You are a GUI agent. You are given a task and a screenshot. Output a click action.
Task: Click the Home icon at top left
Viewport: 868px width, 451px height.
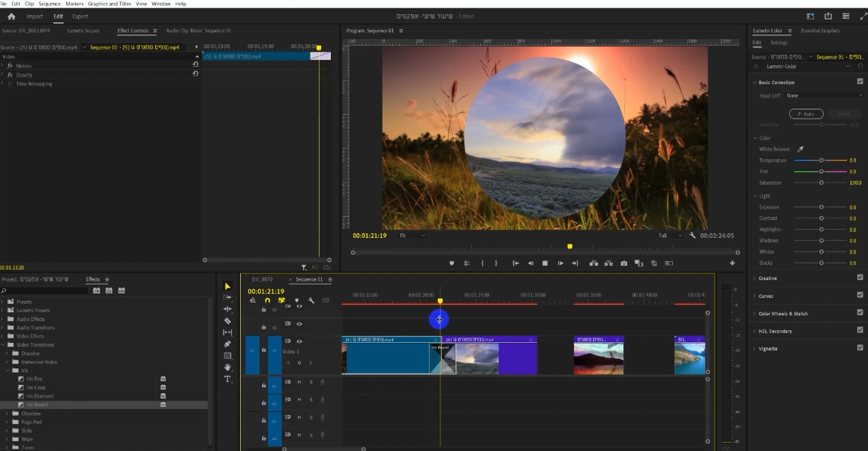(x=11, y=16)
